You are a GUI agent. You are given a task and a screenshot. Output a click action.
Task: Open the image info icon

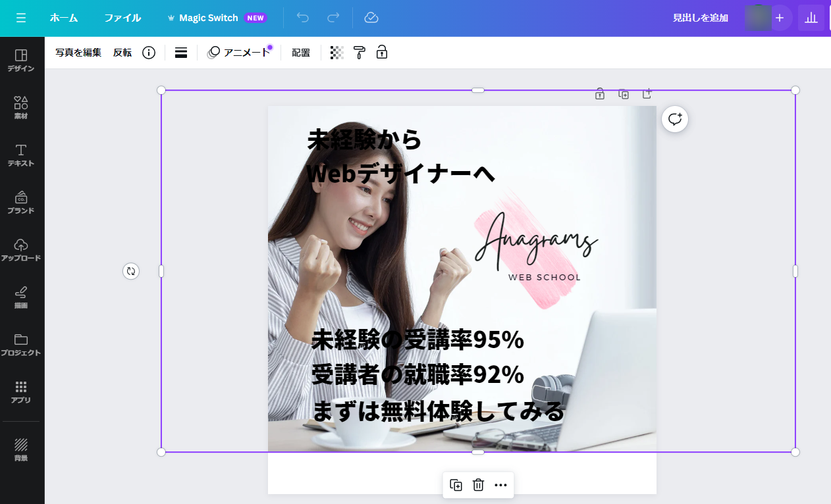[149, 53]
